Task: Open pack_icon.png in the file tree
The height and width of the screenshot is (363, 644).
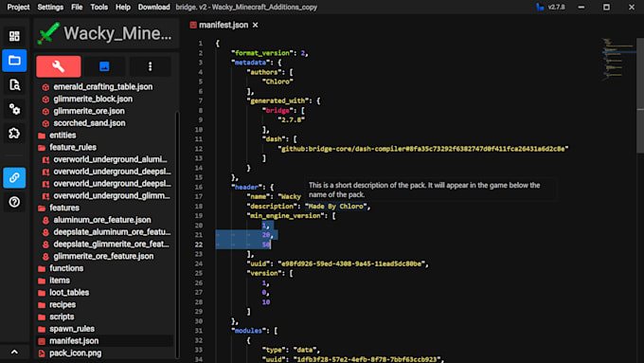Action: pos(75,354)
